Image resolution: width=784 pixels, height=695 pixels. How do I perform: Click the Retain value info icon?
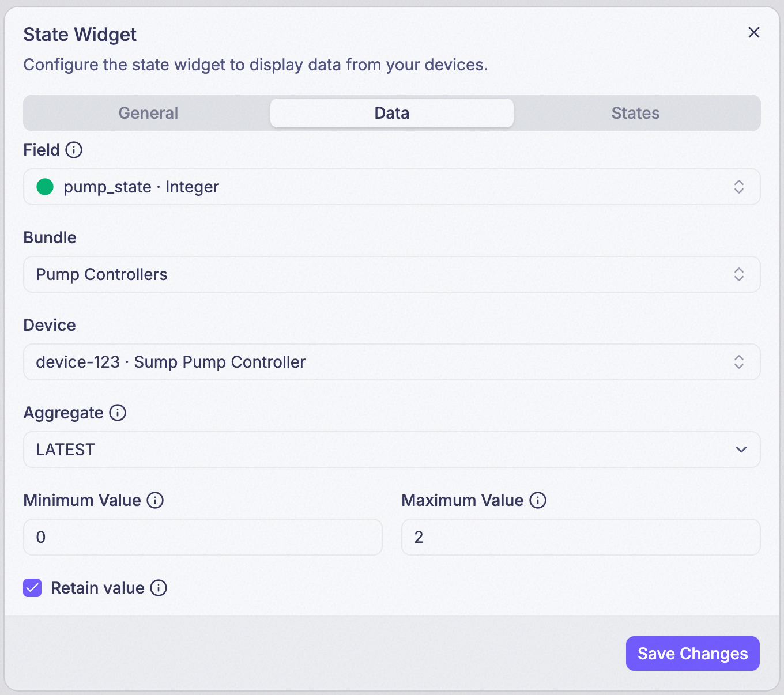(159, 588)
